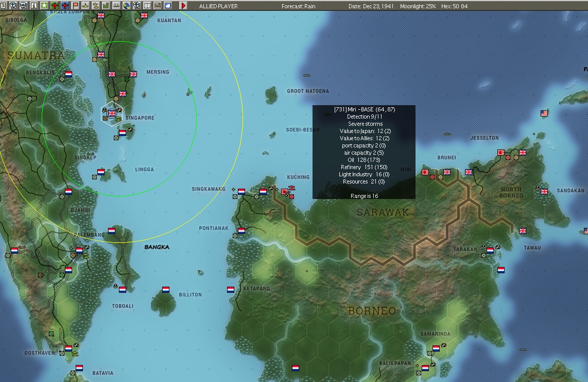Image resolution: width=588 pixels, height=382 pixels.
Task: Click the single yellow ship toolbar icon
Action: coord(85,5)
